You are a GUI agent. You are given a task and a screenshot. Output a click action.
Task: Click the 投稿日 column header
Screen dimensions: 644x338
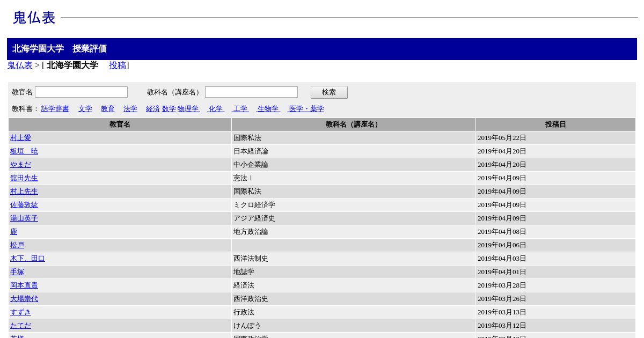pos(555,124)
